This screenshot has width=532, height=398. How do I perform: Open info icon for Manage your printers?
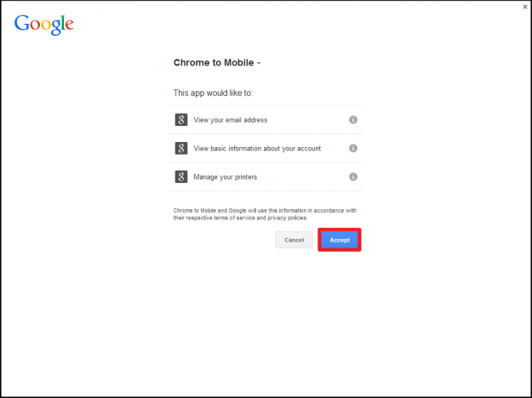(352, 177)
